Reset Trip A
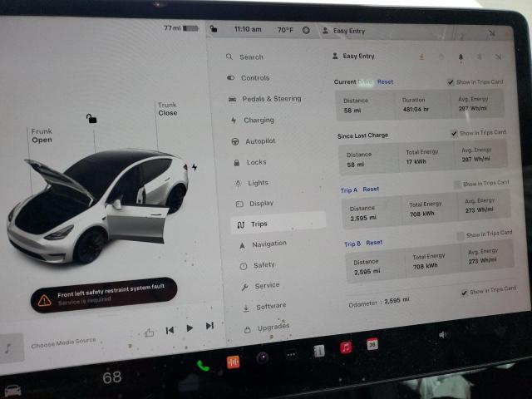 (371, 189)
